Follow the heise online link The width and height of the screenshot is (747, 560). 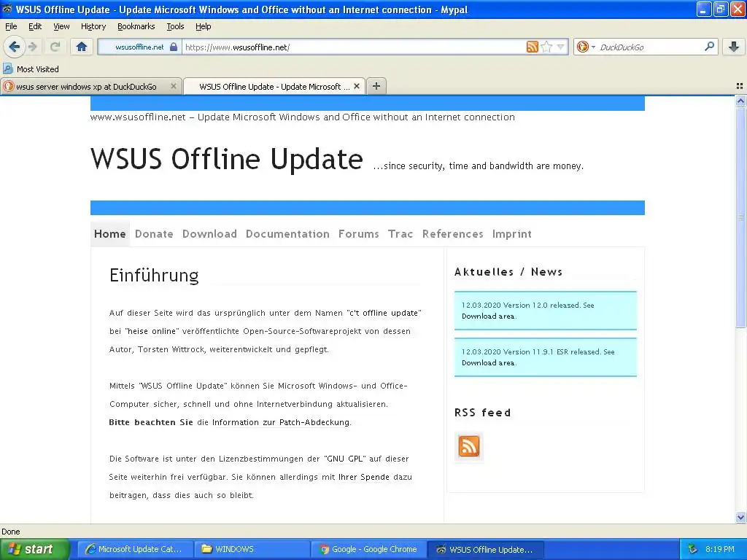152,331
